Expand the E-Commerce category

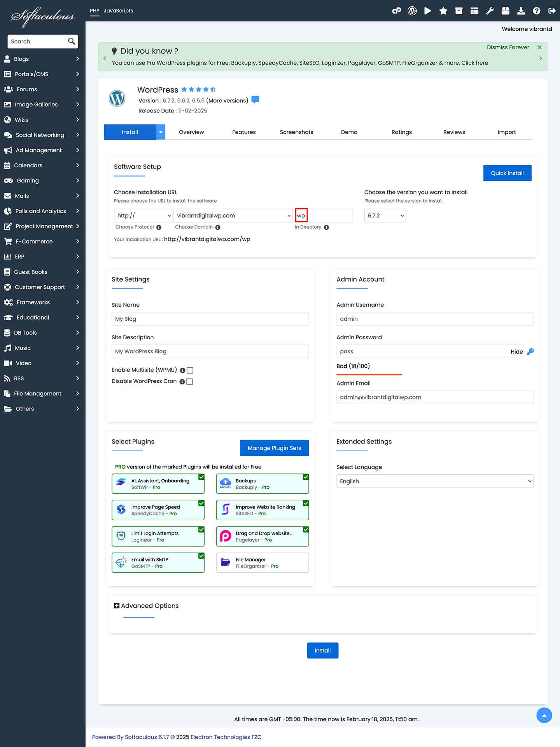tap(43, 241)
